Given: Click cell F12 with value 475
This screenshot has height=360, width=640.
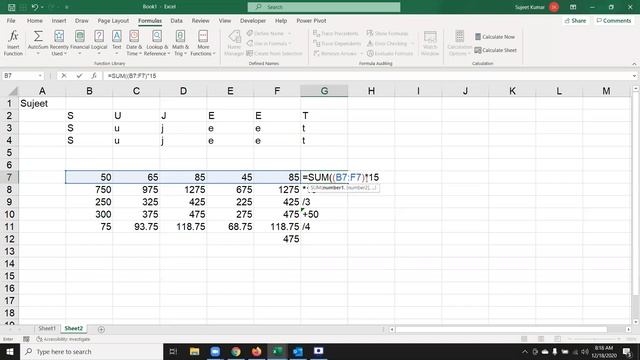Looking at the screenshot, I should coord(277,239).
